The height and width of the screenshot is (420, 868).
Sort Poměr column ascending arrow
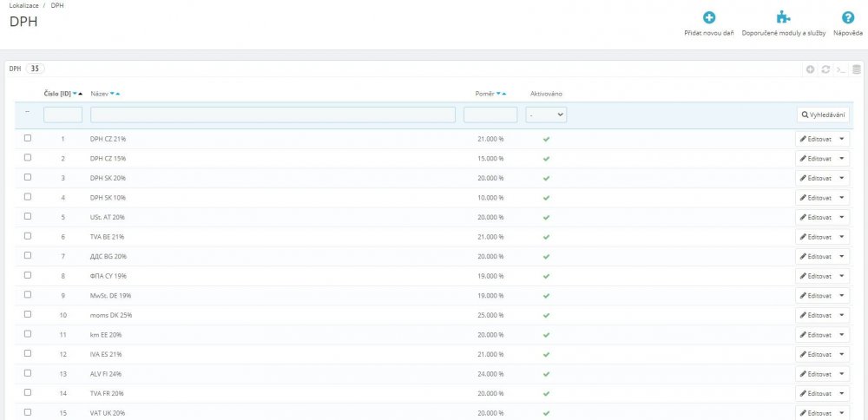coord(503,94)
